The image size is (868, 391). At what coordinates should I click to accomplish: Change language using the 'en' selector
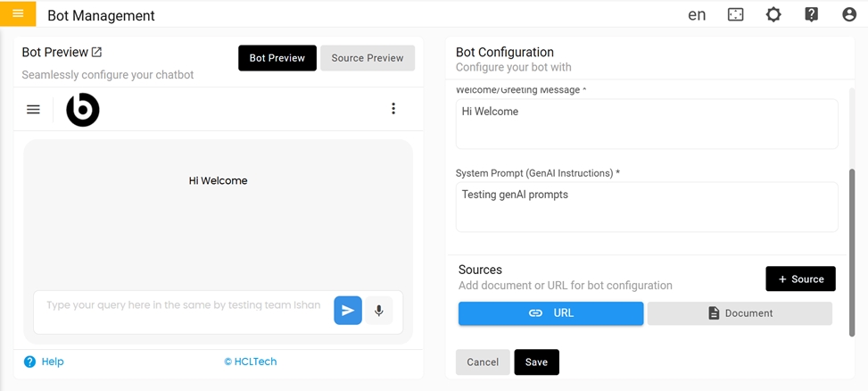(x=697, y=15)
